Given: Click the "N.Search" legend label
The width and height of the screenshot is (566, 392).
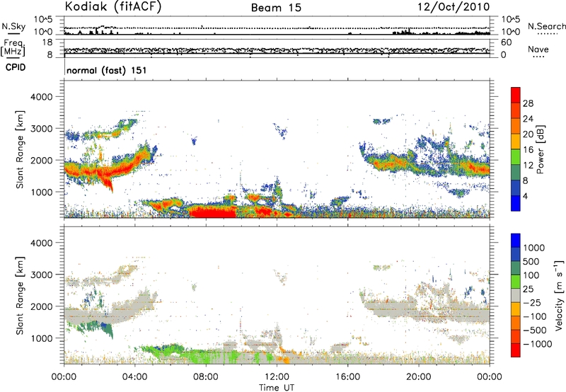Looking at the screenshot, I should tap(546, 26).
